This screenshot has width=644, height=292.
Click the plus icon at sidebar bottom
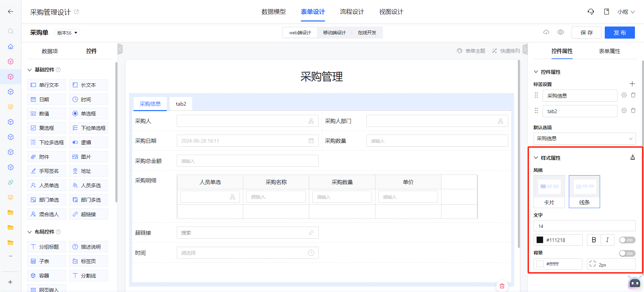(x=10, y=282)
